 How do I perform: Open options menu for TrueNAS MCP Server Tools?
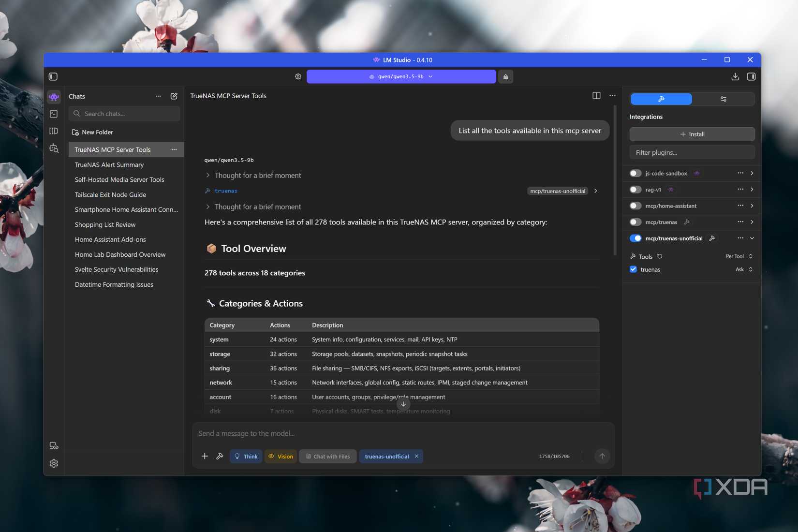click(x=174, y=149)
